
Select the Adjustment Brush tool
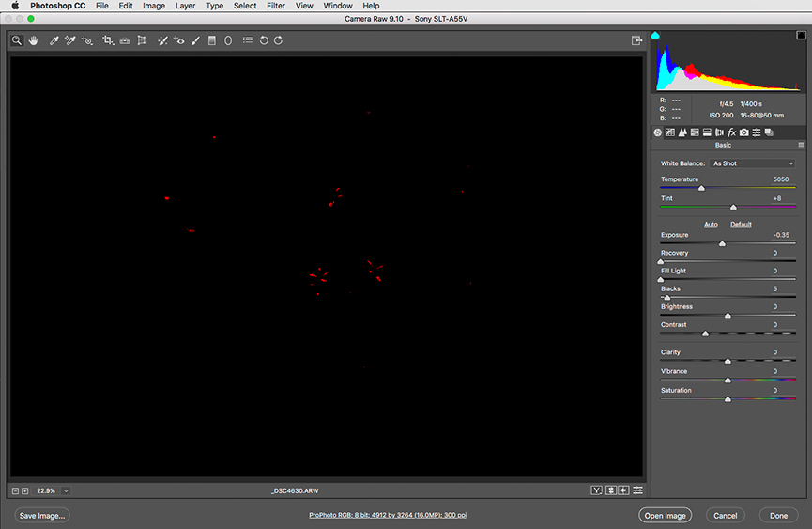pos(195,40)
